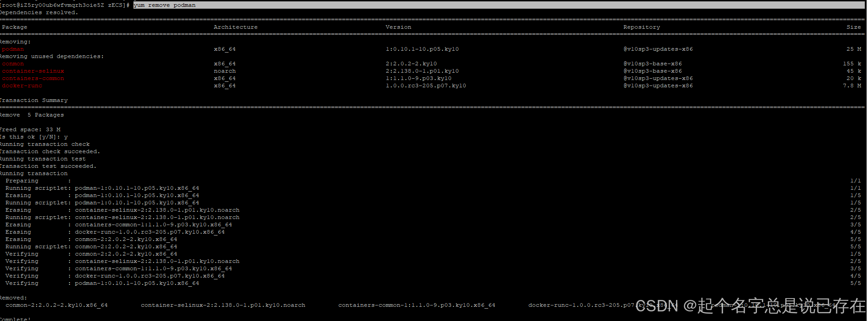Image resolution: width=868 pixels, height=321 pixels.
Task: Click the podman row's '@v10sp3-updates-x86' repository
Action: [658, 49]
